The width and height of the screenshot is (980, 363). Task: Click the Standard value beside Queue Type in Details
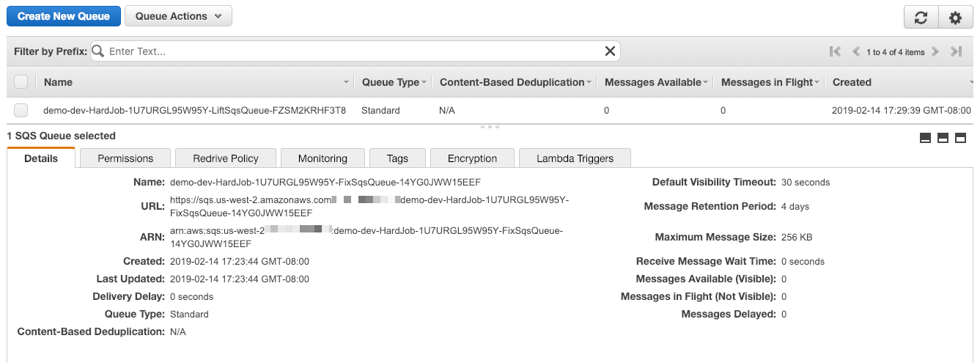tap(189, 314)
